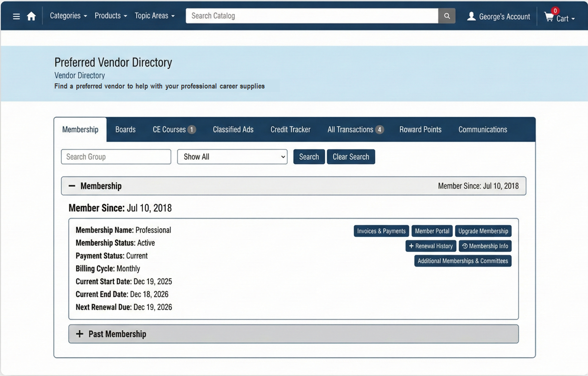Open the Show All filter dropdown
The height and width of the screenshot is (376, 588).
tap(232, 157)
